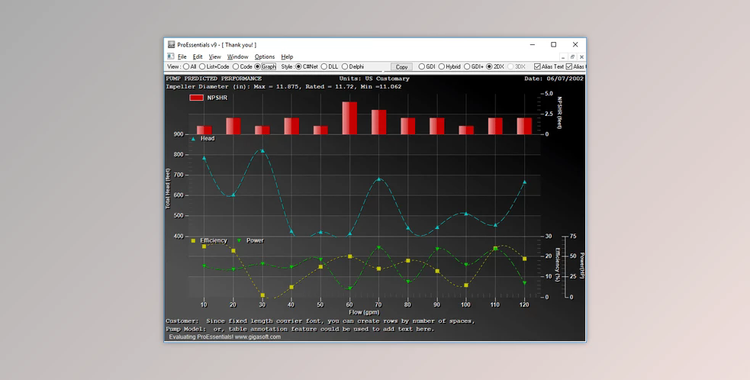
Task: Click the Power point at flow 60
Action: pos(350,288)
